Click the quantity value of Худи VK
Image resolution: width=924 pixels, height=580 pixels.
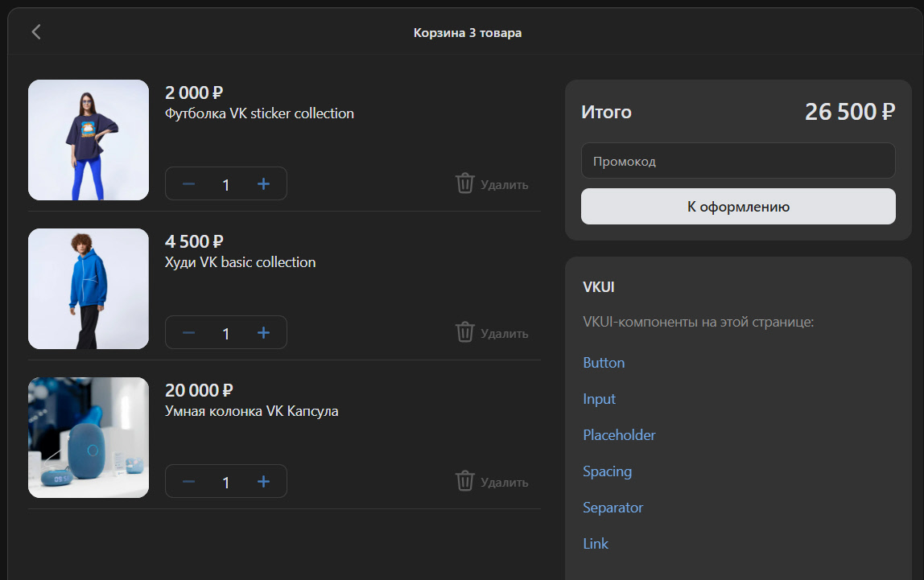[x=225, y=334]
